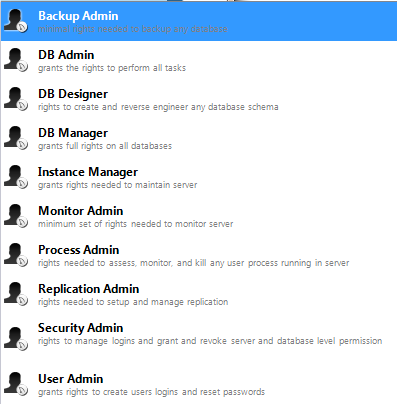Image resolution: width=397 pixels, height=404 pixels.
Task: Click the Monitor Admin role icon
Action: coord(16,216)
